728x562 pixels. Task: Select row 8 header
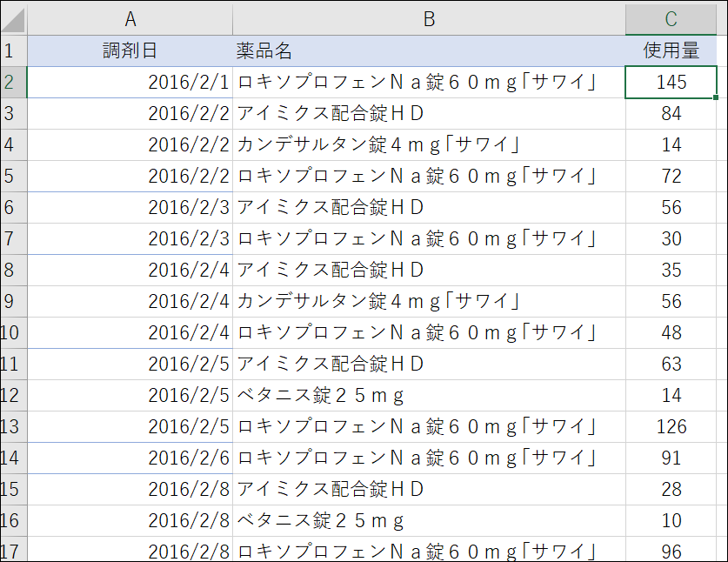(x=13, y=270)
